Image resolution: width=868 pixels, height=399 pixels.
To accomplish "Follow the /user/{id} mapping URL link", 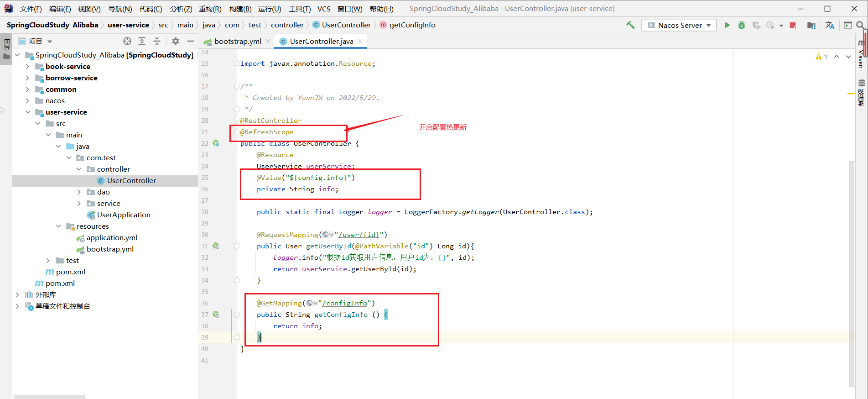I will (359, 235).
